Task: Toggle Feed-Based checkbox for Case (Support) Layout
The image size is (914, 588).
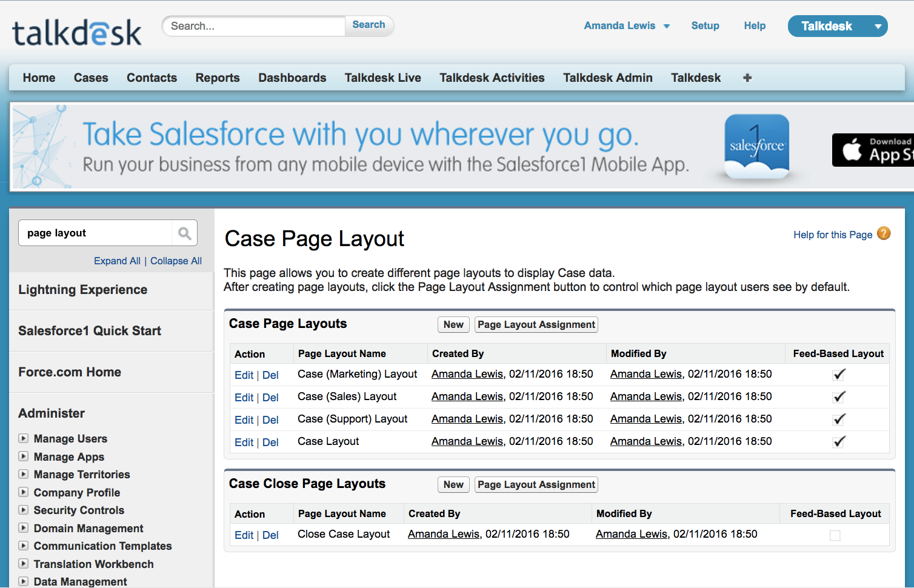Action: pos(839,419)
